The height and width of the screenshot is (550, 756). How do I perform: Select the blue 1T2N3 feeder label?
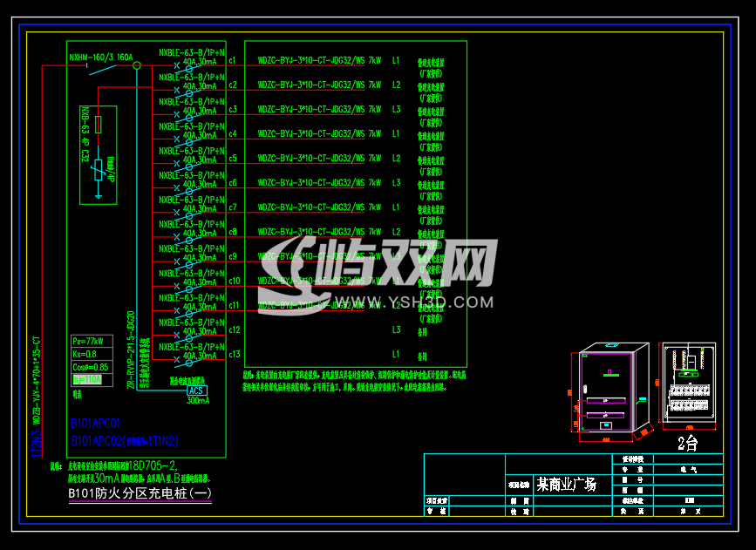pyautogui.click(x=37, y=444)
